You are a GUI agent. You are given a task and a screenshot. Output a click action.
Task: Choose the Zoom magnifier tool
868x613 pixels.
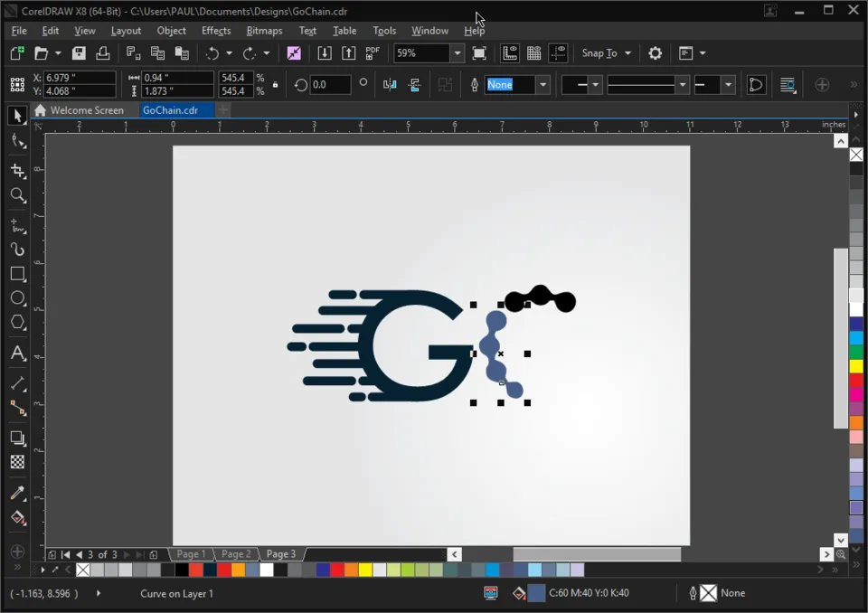click(18, 195)
